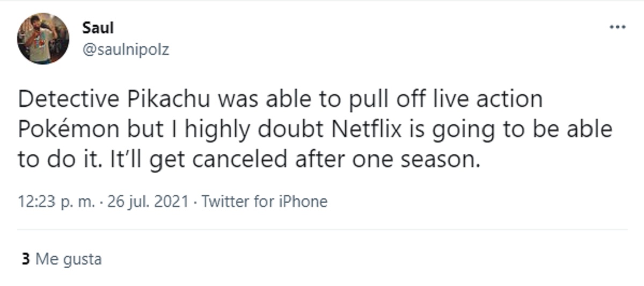Screen dimensions: 644x286
Task: Click the @saulnipolz handle
Action: (x=125, y=49)
